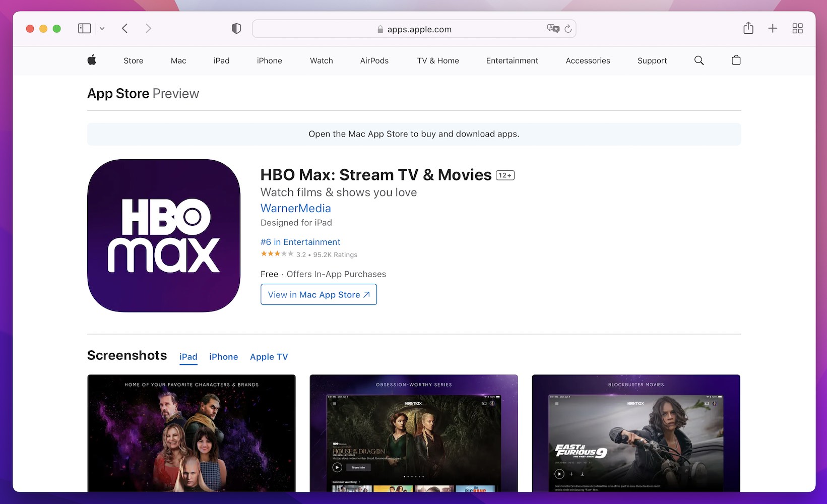827x504 pixels.
Task: Click the View in Mac App Store button
Action: 319,295
